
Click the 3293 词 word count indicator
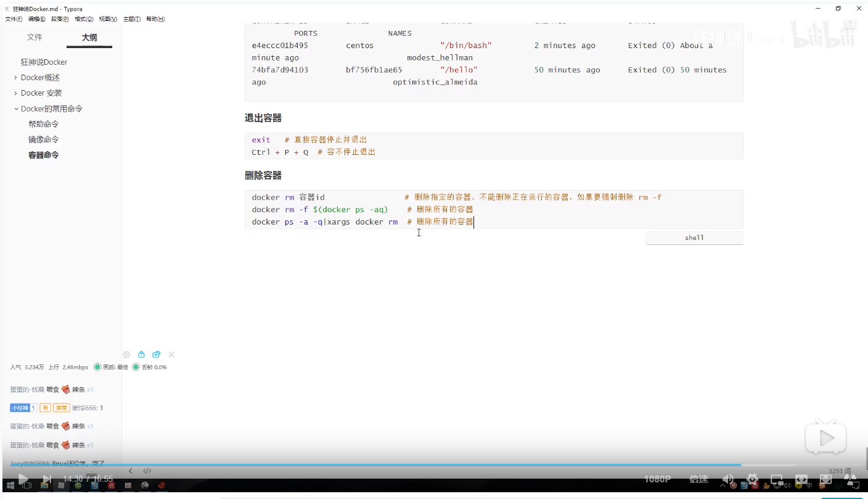[840, 471]
